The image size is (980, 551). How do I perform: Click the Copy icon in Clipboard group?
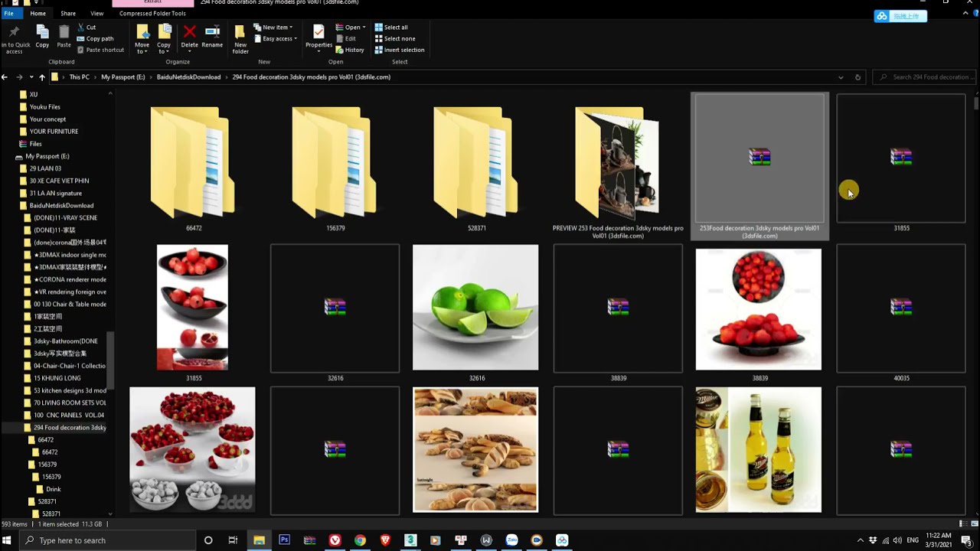[42, 32]
